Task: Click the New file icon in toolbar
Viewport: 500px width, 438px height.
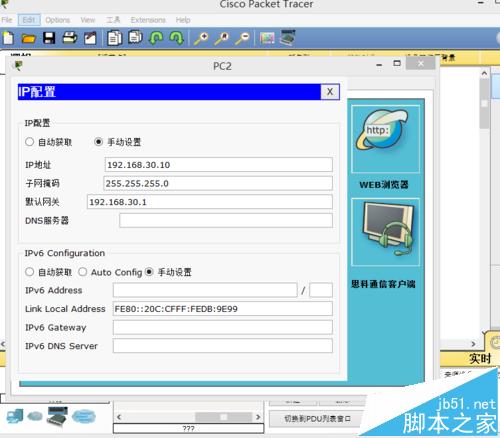Action: coord(8,38)
